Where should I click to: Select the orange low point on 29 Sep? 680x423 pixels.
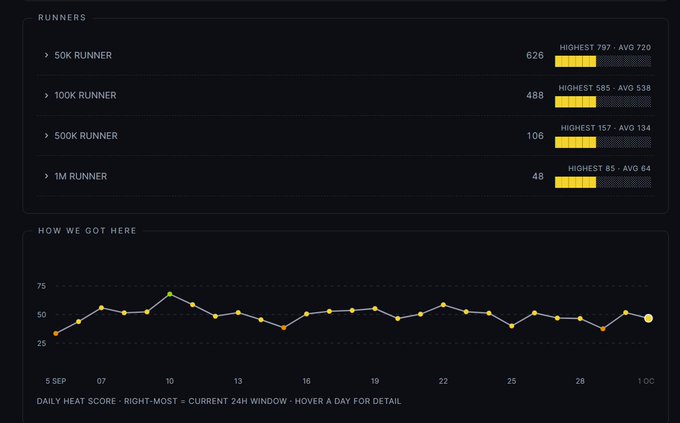(603, 329)
